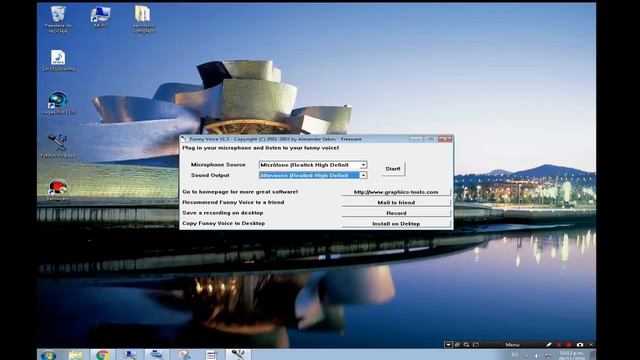Open the Papelera de reciclaje desktop icon
The width and height of the screenshot is (640, 360).
[x=58, y=19]
